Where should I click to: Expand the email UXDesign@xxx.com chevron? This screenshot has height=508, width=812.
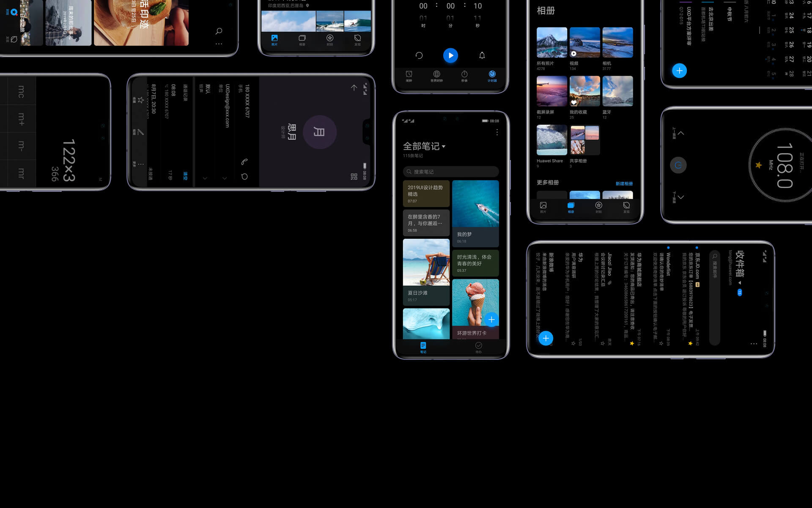click(x=225, y=178)
